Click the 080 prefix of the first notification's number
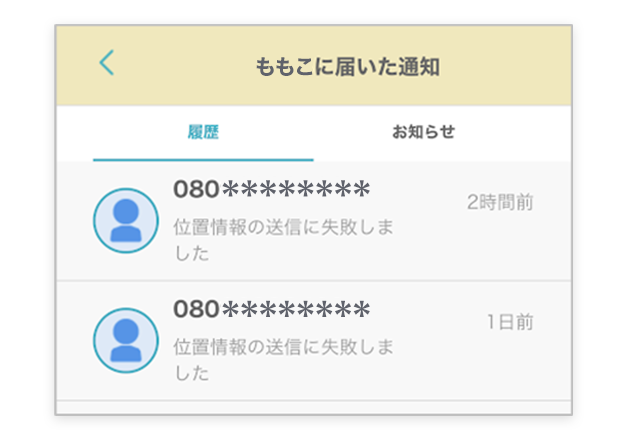 click(x=196, y=190)
